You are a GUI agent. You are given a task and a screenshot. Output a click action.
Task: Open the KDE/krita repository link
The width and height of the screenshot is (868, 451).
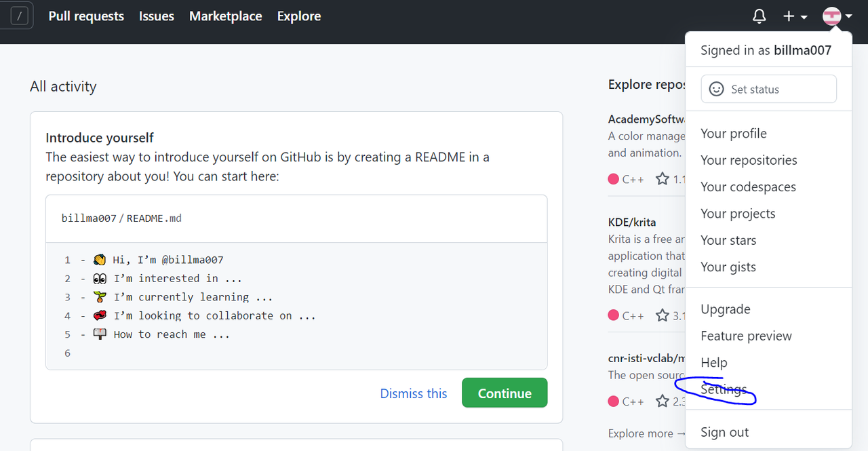pyautogui.click(x=632, y=222)
